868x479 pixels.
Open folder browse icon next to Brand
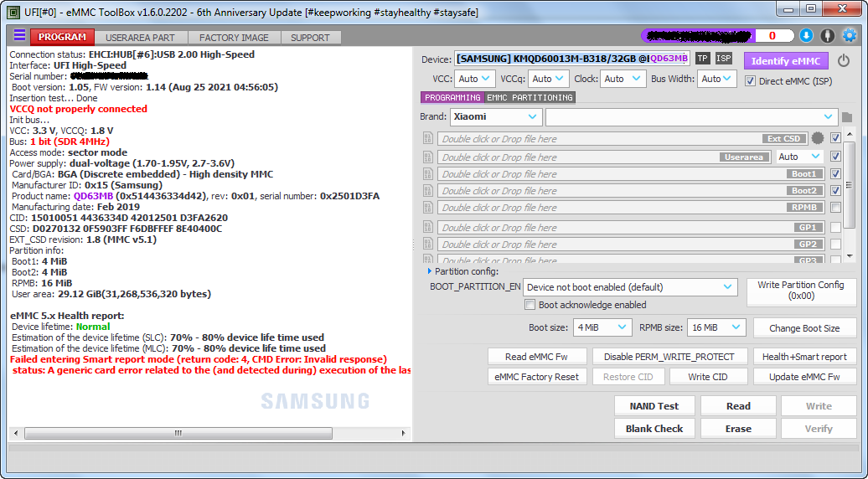coord(847,117)
